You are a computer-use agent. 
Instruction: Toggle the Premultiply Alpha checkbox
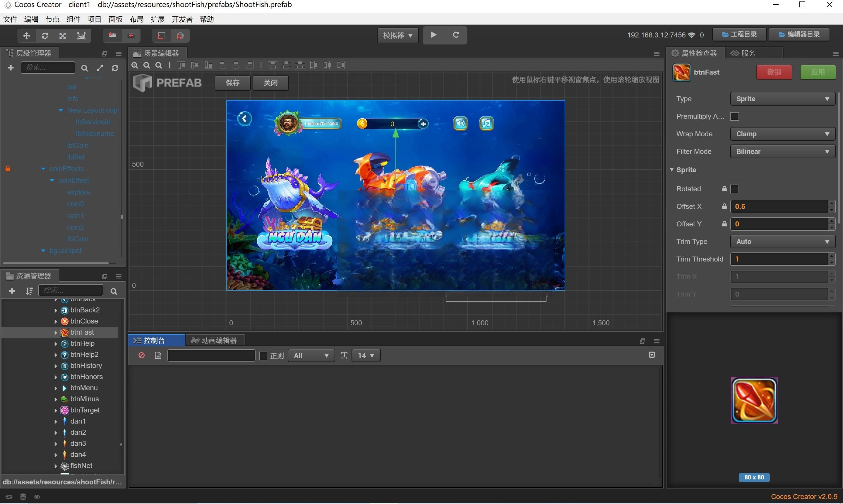tap(734, 116)
